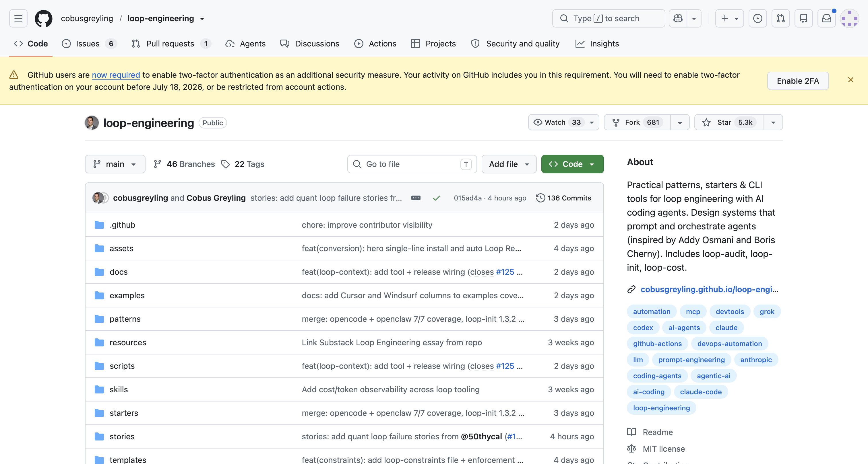868x464 pixels.
Task: Toggle Watch on this repository
Action: tap(563, 122)
